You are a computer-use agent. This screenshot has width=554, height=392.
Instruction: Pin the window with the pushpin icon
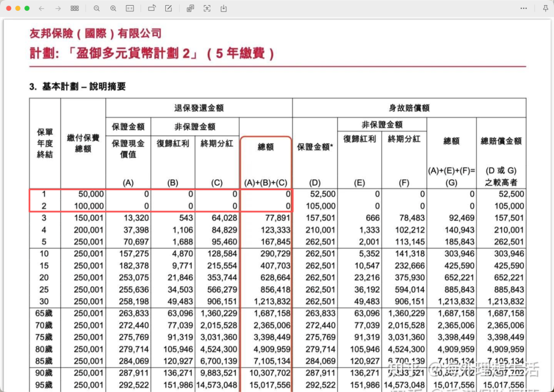tap(545, 9)
